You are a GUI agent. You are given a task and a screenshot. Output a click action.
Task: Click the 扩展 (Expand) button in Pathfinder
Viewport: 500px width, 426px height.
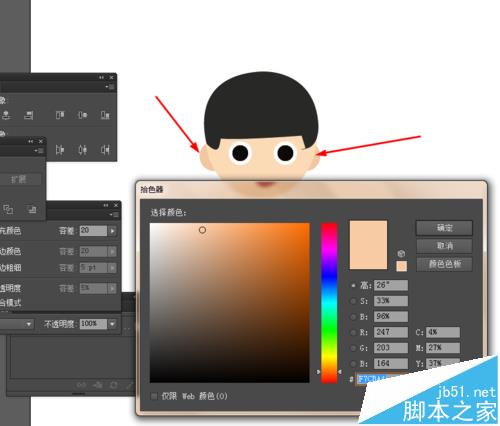(x=19, y=180)
